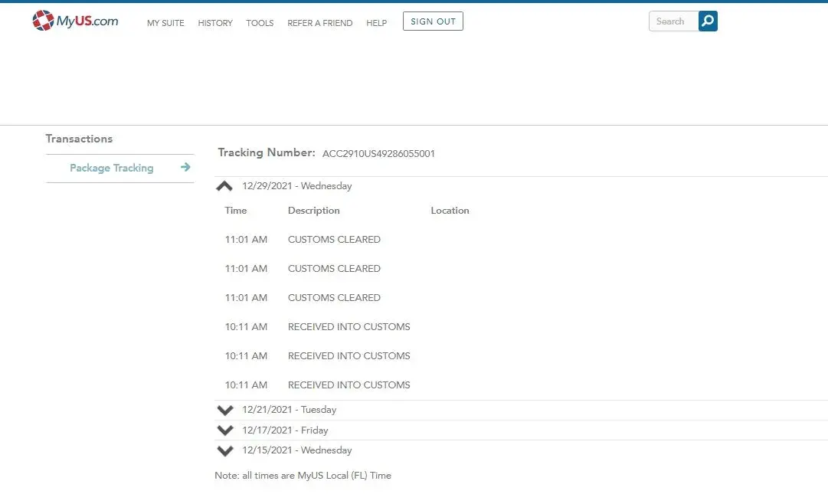Open the TOOLS menu
Screen dimensions: 828x504
coord(260,23)
